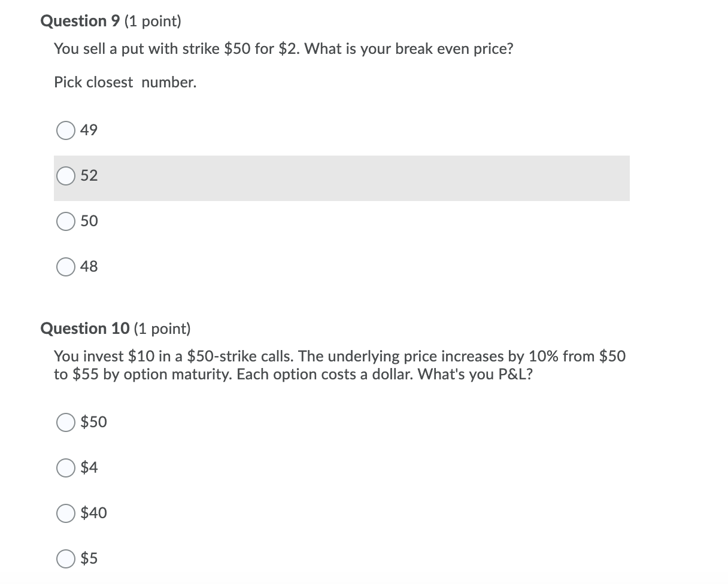Click the 'Pick closest number' instruction text
This screenshot has width=728, height=584.
(x=125, y=82)
